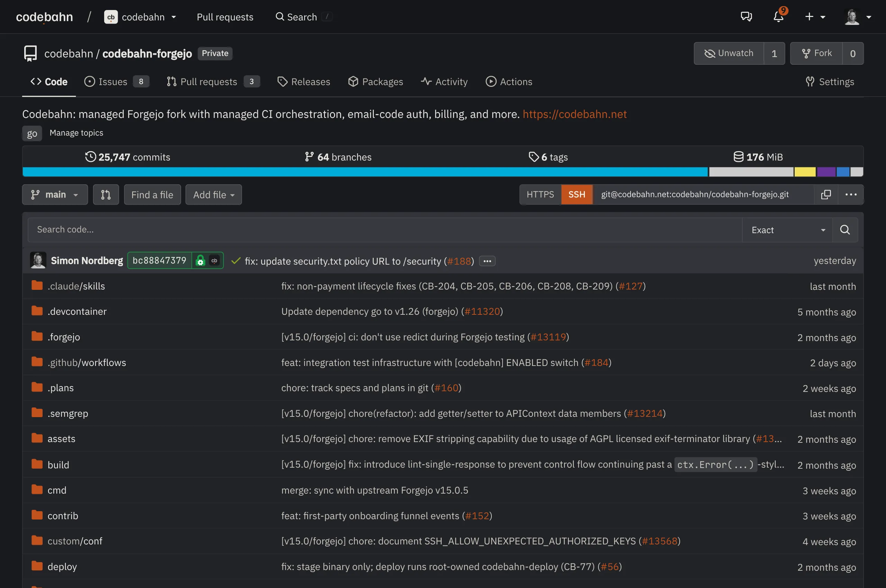Open Simon Nordberg author link
Screen dimensions: 886x588
click(87, 261)
